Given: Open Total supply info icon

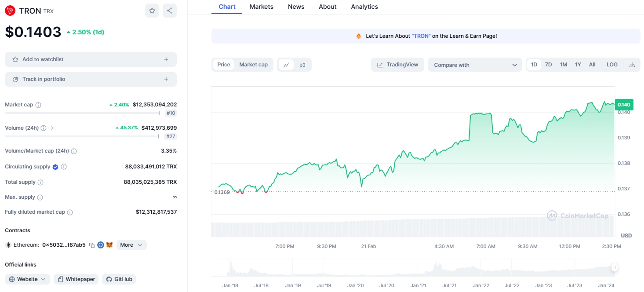Looking at the screenshot, I should 40,182.
